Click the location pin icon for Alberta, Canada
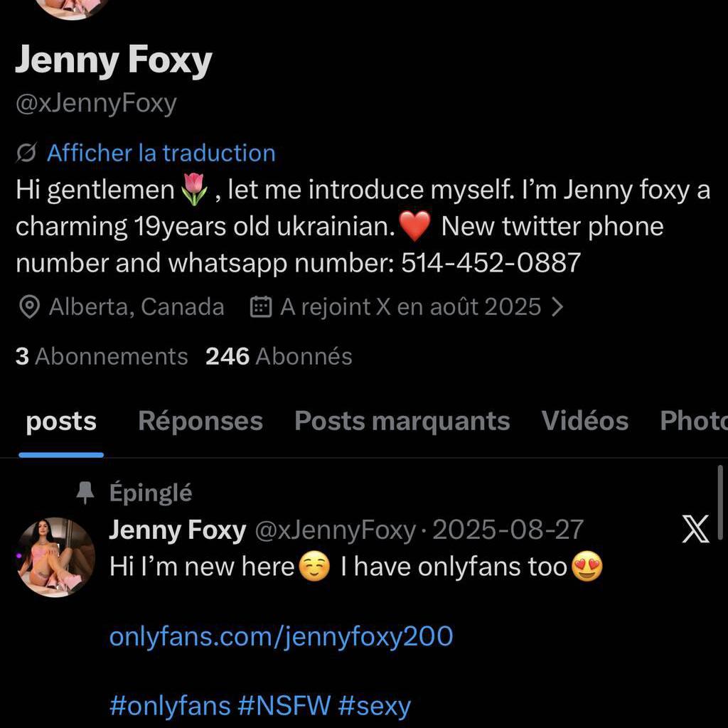 [x=28, y=306]
